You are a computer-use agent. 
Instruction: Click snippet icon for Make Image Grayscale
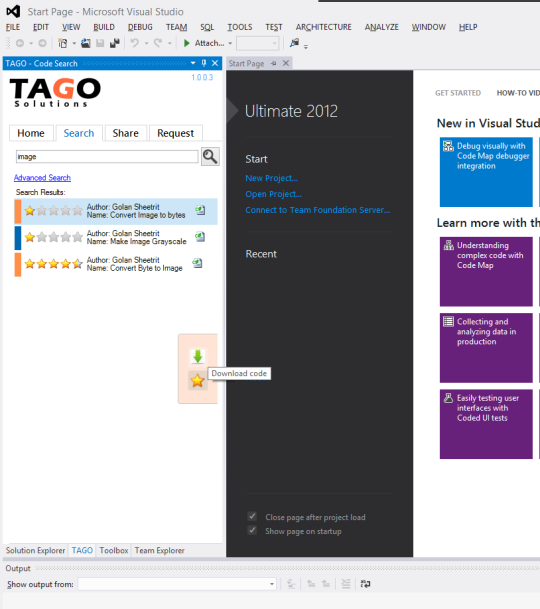tap(200, 237)
